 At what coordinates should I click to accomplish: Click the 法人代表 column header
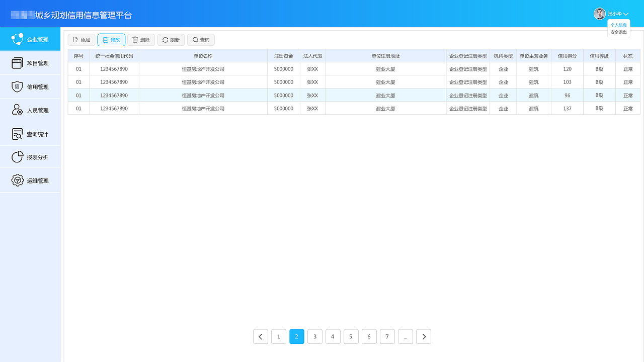312,56
